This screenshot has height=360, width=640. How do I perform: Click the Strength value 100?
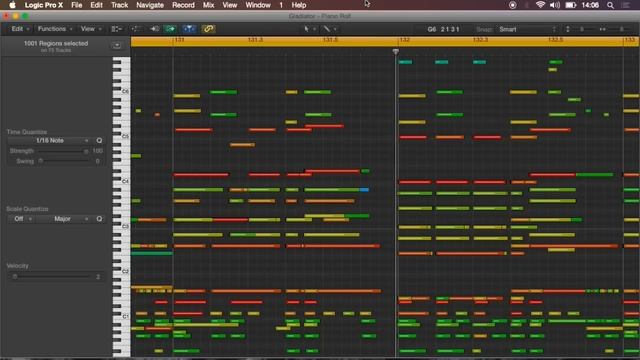click(98, 151)
